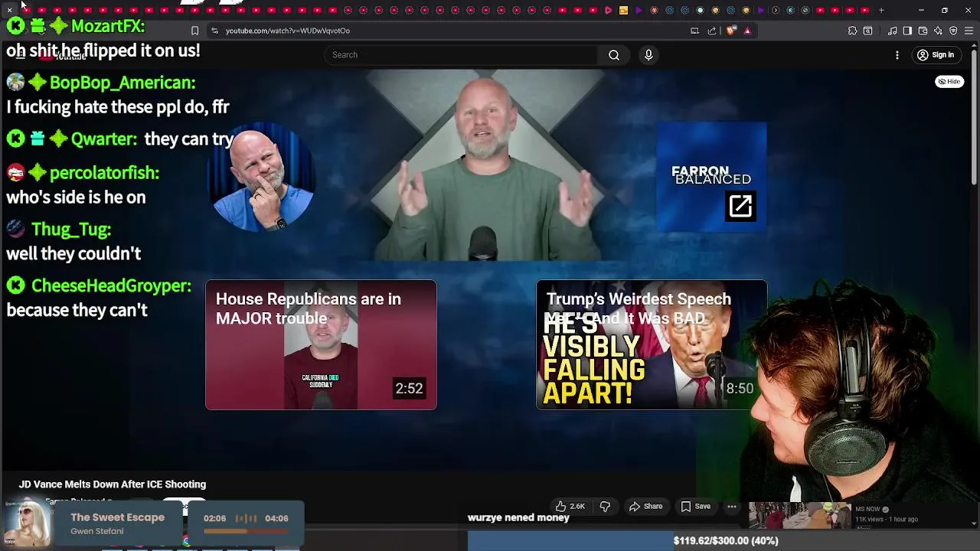Click the CheeseHeadGroyper chat username
The image size is (980, 551).
click(111, 286)
